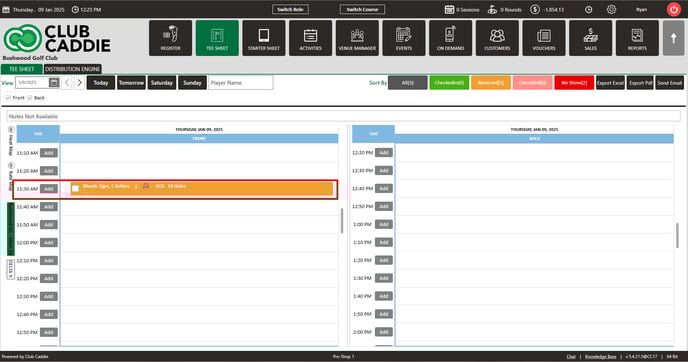
Task: Open the Register module
Action: pyautogui.click(x=170, y=38)
